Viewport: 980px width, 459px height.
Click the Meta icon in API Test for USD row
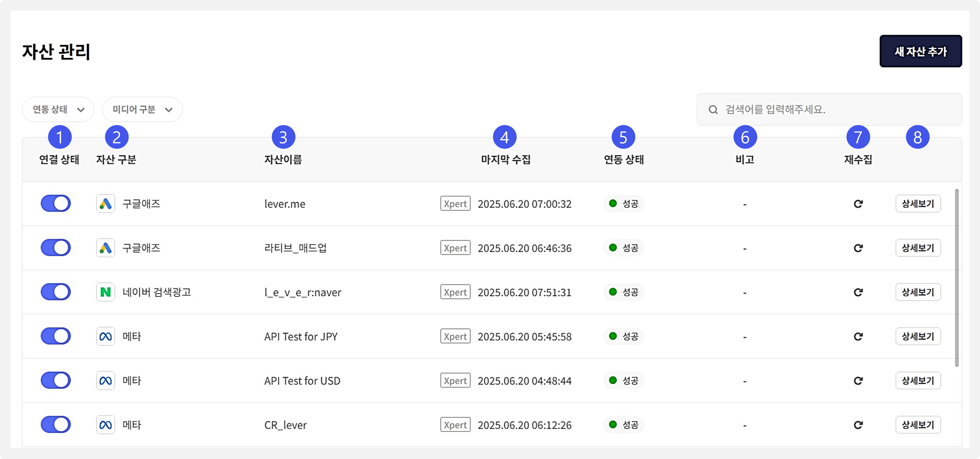(x=105, y=381)
